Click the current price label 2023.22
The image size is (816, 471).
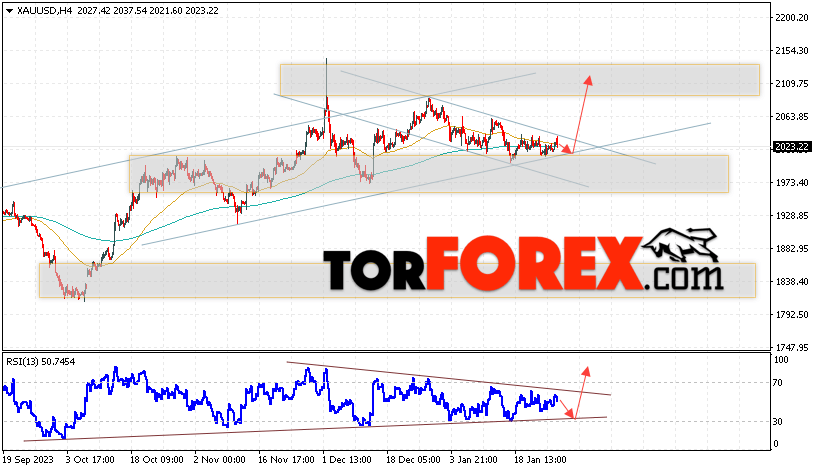(792, 147)
